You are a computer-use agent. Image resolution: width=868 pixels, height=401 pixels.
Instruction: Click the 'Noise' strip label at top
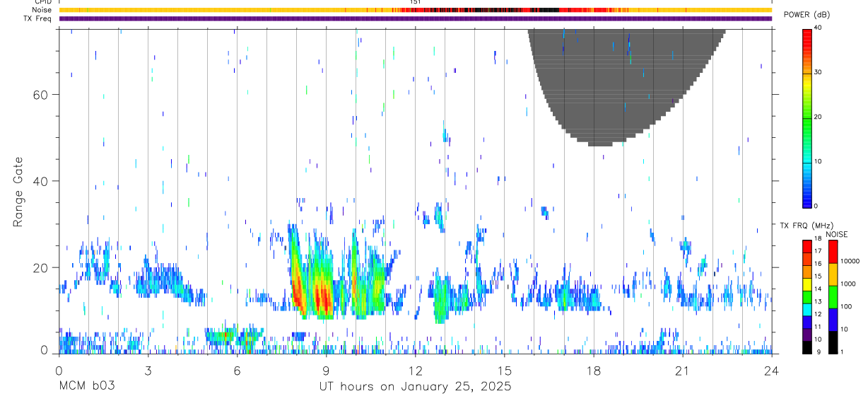point(42,10)
